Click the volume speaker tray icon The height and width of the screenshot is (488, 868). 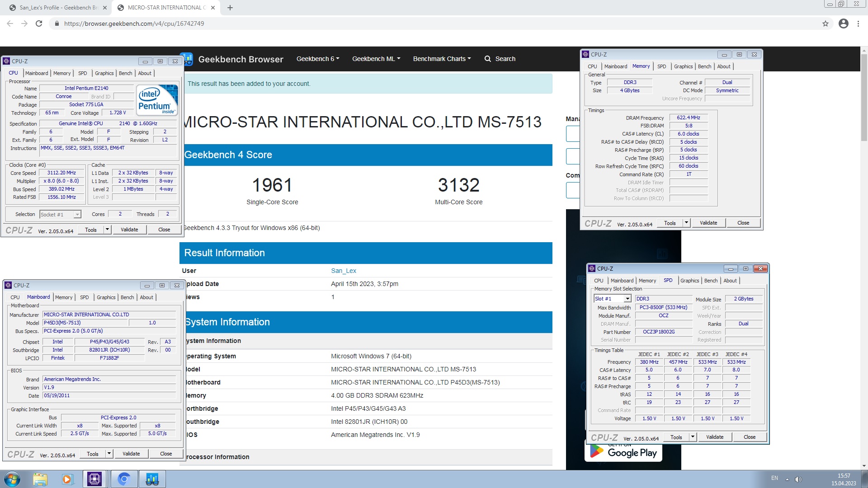(x=798, y=479)
